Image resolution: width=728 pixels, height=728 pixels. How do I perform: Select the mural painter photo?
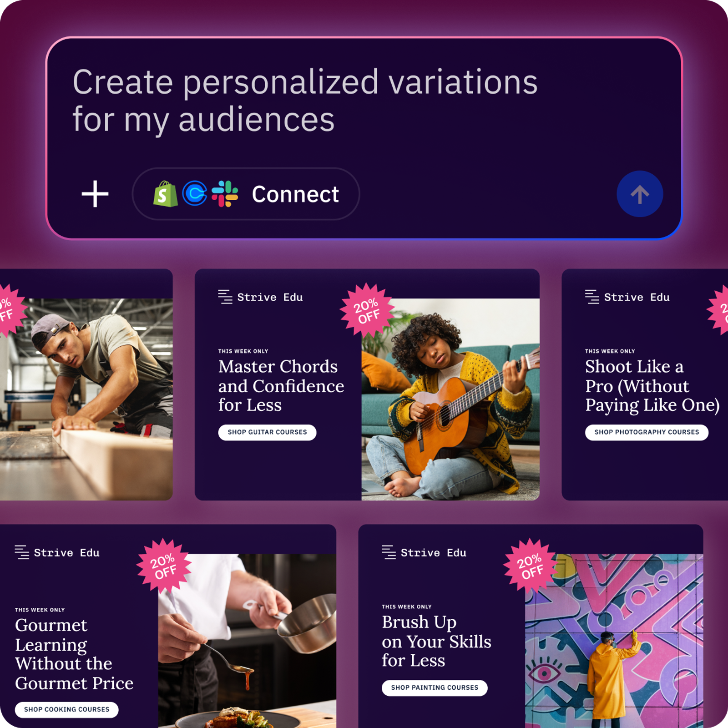point(614,641)
